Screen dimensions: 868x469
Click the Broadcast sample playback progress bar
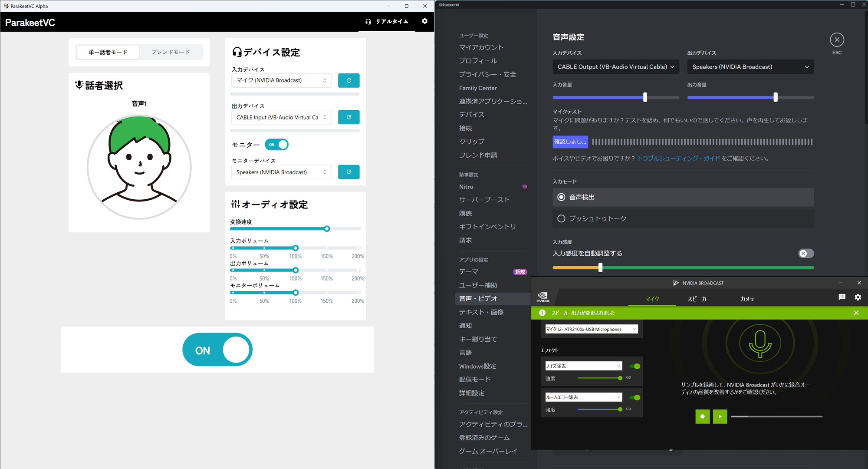click(776, 416)
